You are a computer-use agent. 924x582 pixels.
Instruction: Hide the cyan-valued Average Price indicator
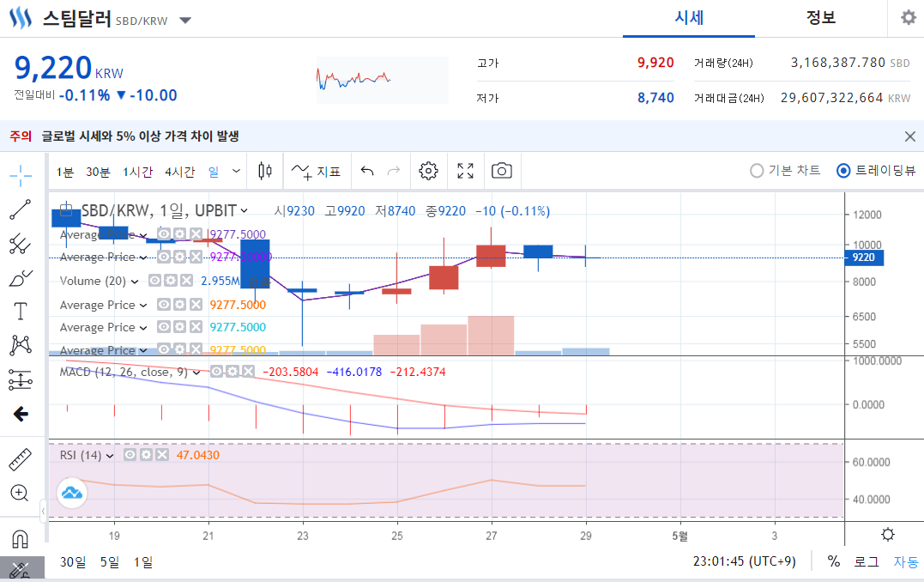(x=164, y=327)
